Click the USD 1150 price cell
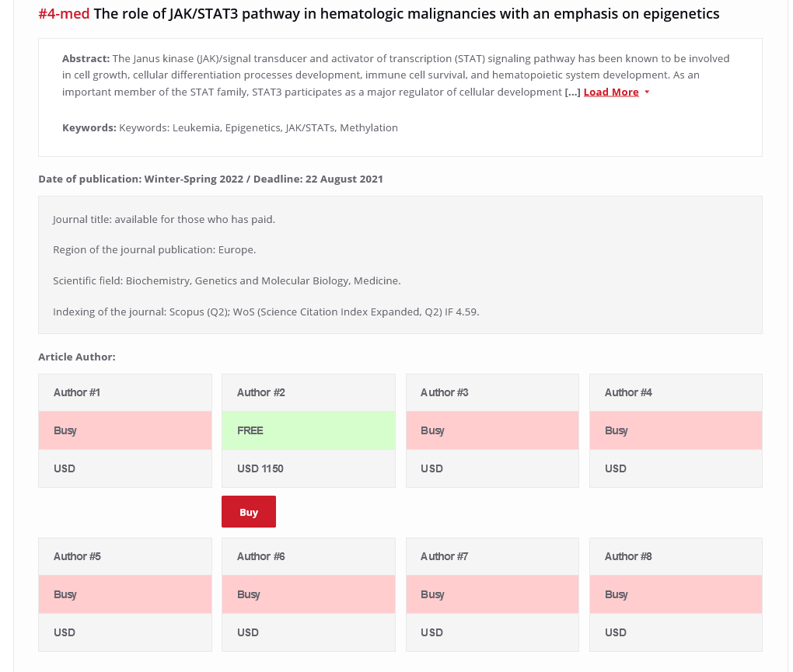Viewport: 793px width, 672px height. (308, 468)
